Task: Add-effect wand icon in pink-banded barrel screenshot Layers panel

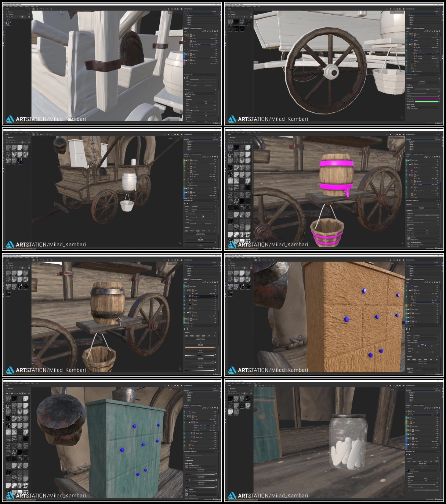Action: tap(425, 157)
